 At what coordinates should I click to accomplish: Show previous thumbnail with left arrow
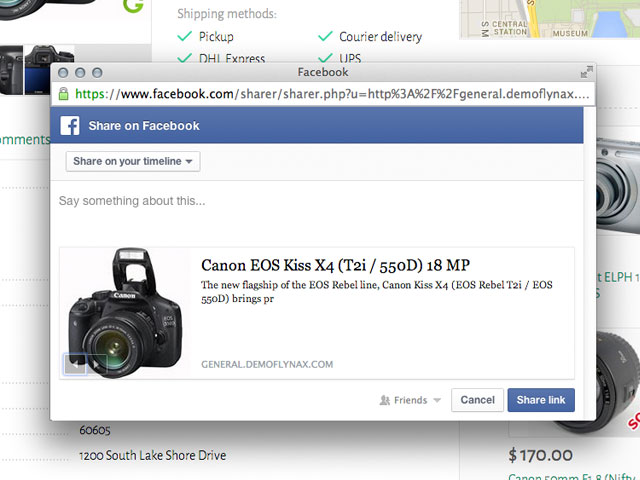point(75,364)
